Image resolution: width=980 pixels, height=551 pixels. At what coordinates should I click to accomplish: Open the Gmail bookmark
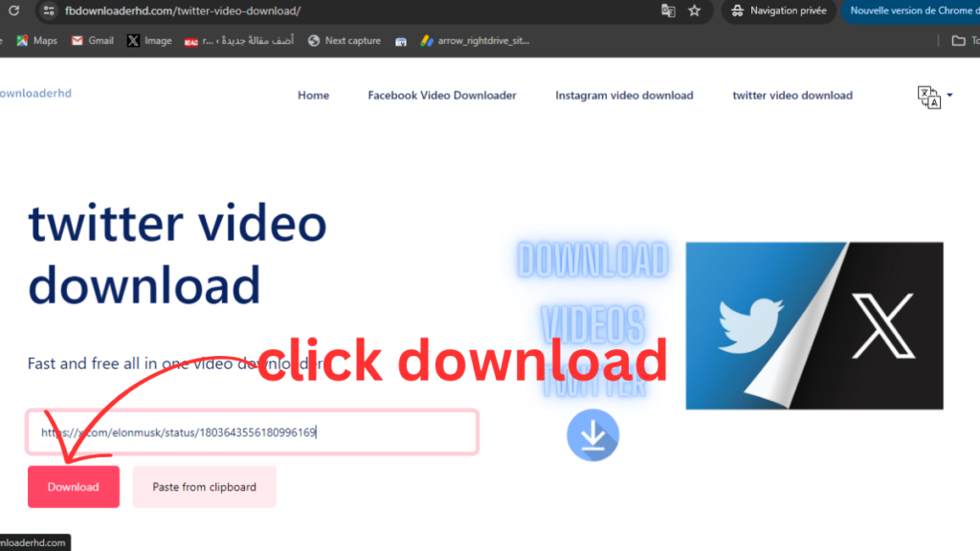pyautogui.click(x=93, y=40)
